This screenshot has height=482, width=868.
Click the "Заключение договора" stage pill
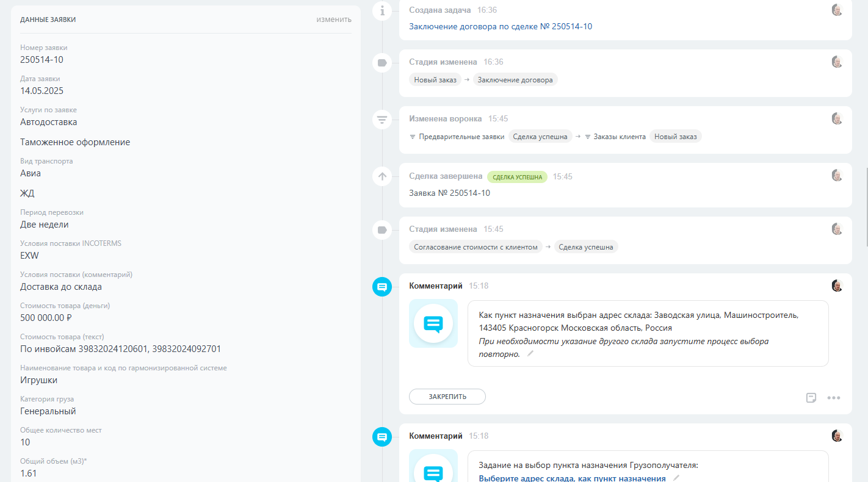[515, 80]
